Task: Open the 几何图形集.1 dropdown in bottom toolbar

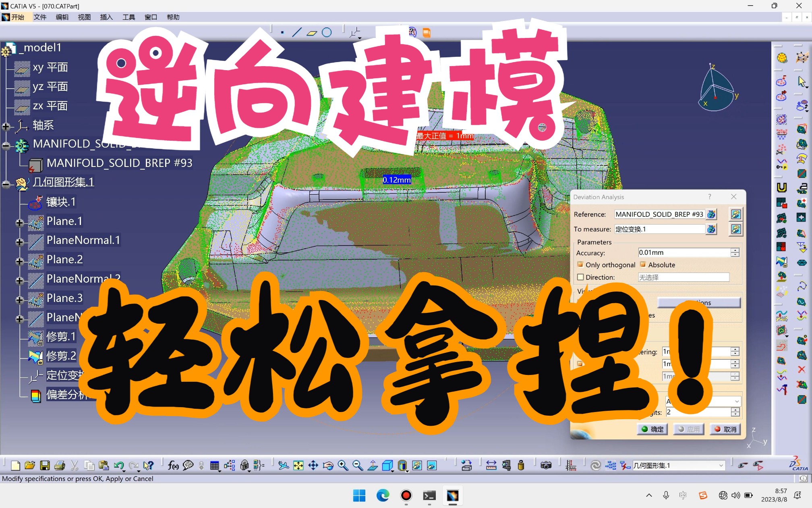Action: click(721, 466)
